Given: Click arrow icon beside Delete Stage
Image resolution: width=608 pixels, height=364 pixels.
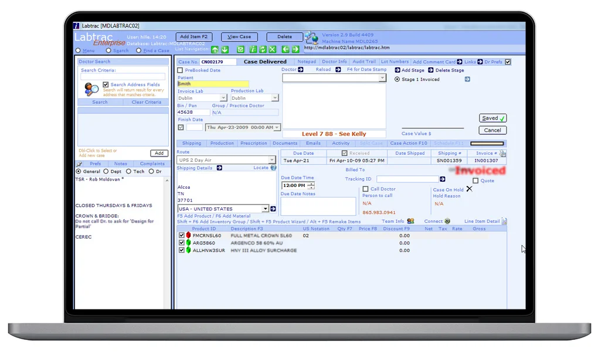Looking at the screenshot, I should tap(431, 70).
